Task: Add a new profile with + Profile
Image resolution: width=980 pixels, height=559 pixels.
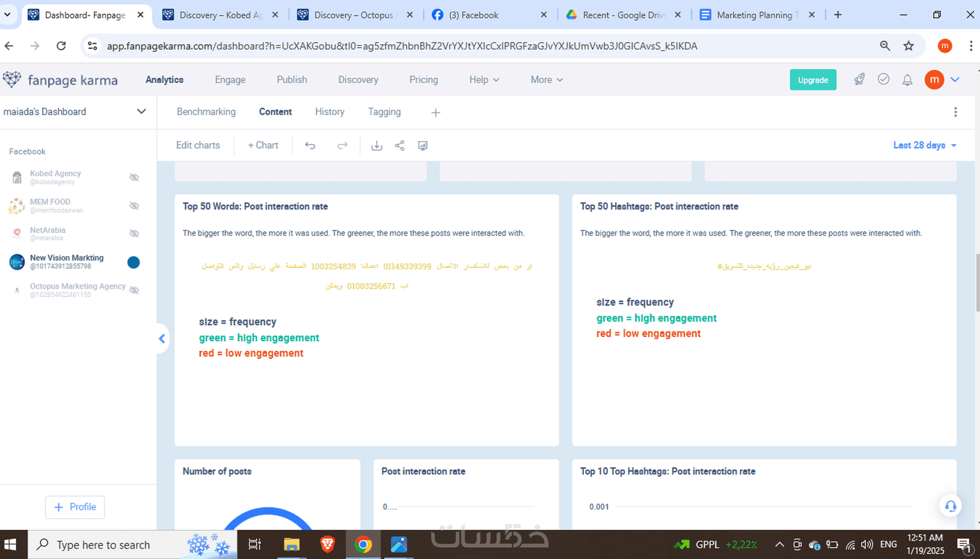Action: pos(75,507)
